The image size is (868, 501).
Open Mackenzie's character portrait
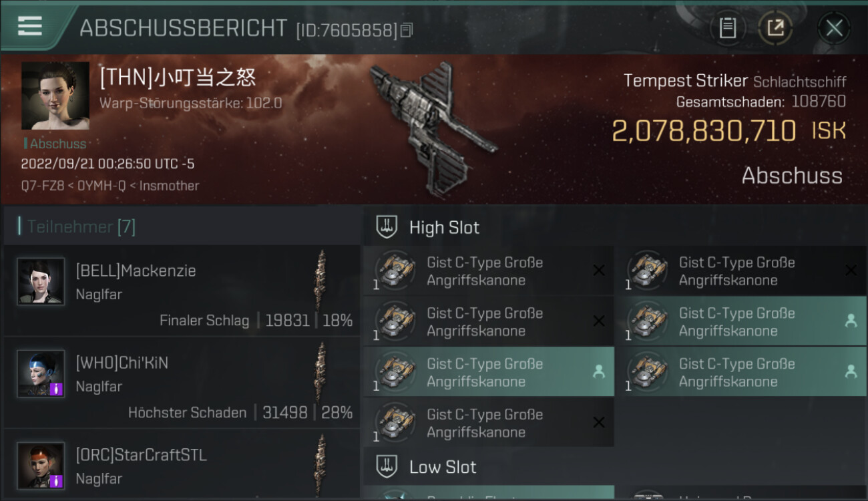coord(41,281)
